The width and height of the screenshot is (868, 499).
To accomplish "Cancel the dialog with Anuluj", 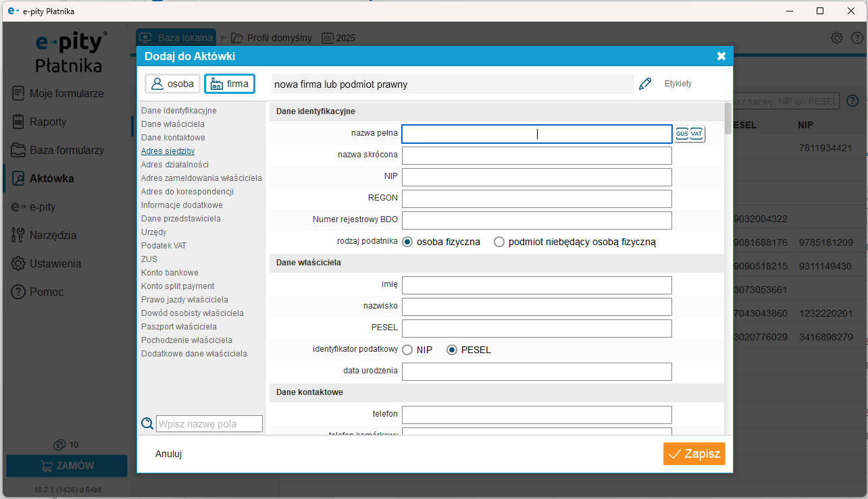I will tap(168, 454).
